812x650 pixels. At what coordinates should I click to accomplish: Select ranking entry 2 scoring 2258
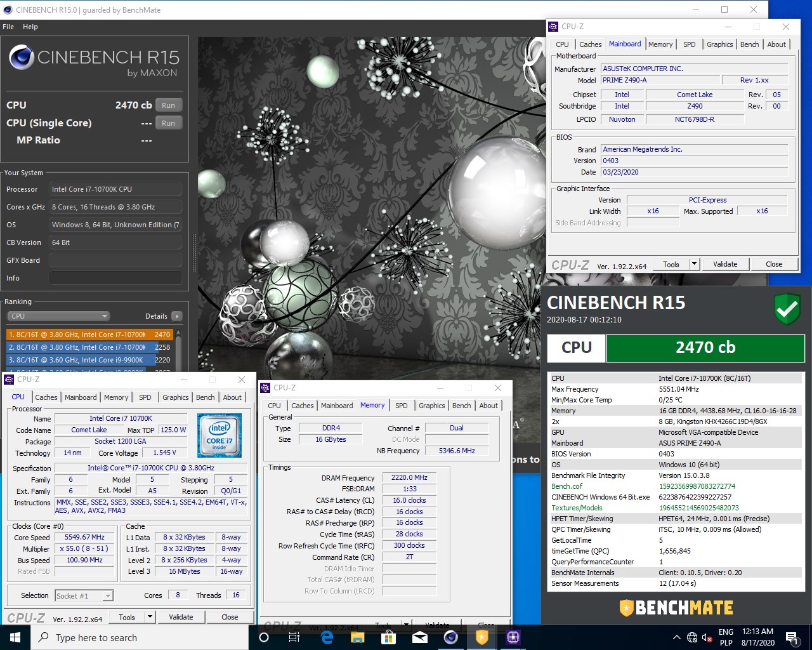tap(89, 347)
